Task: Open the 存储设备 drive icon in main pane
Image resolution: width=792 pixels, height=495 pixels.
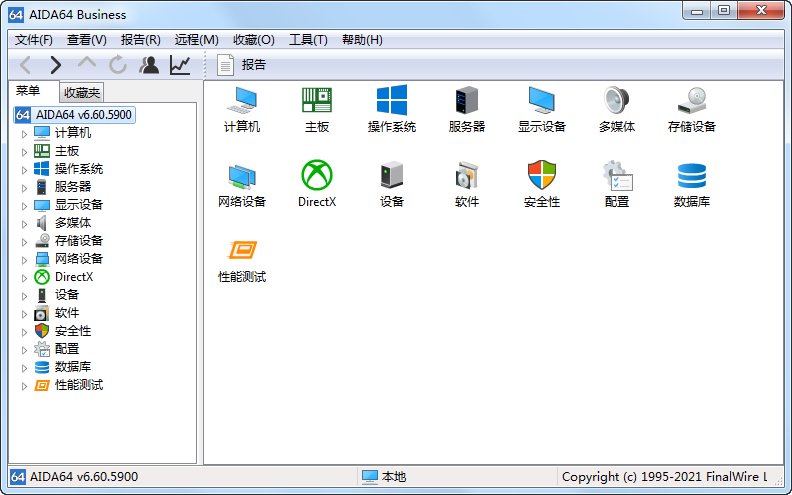Action: (x=691, y=109)
